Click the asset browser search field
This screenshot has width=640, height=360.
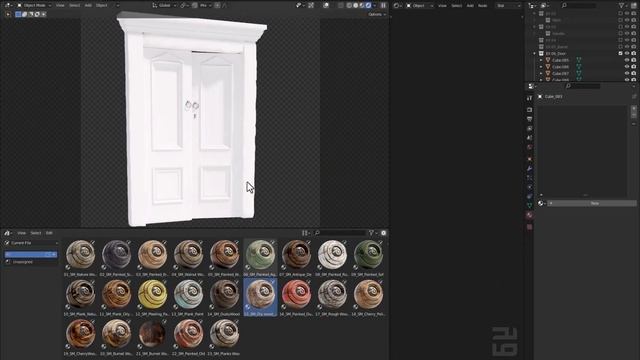(340, 233)
